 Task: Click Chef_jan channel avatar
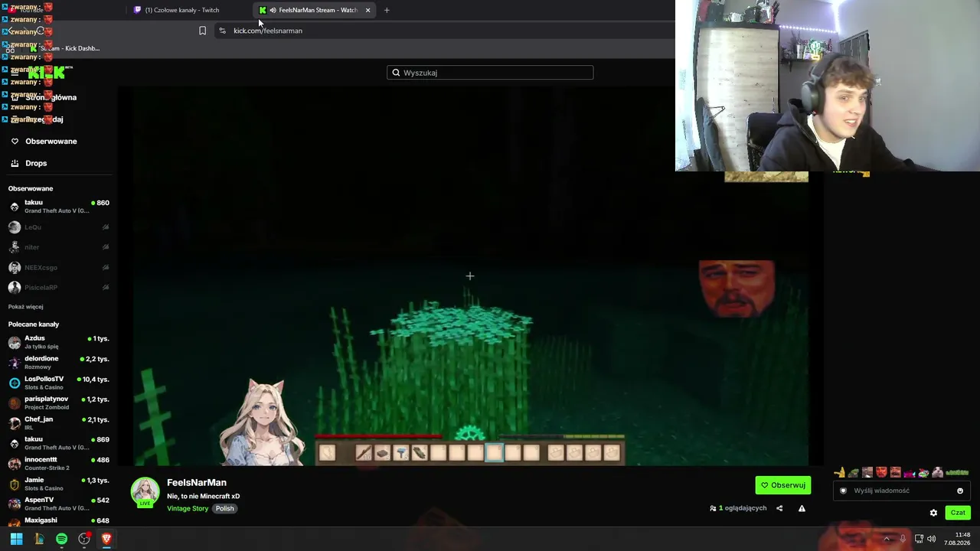click(x=15, y=423)
